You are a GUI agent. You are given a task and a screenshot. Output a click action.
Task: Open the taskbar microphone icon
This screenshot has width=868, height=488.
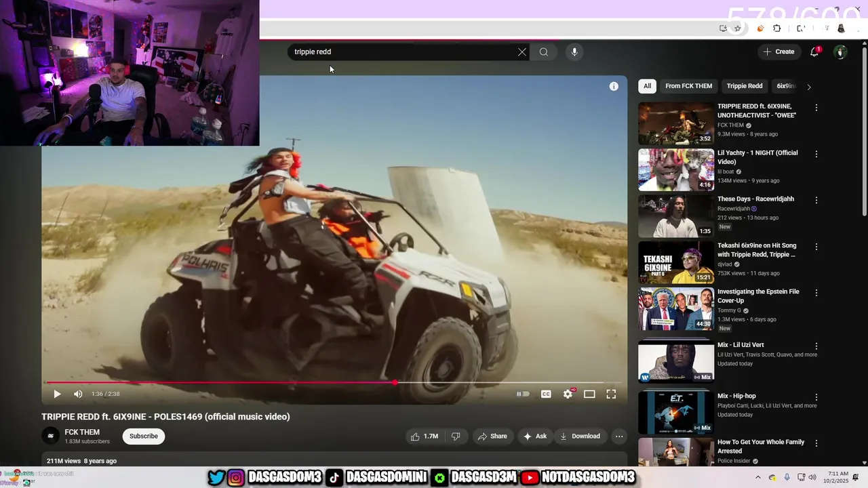[x=787, y=477]
